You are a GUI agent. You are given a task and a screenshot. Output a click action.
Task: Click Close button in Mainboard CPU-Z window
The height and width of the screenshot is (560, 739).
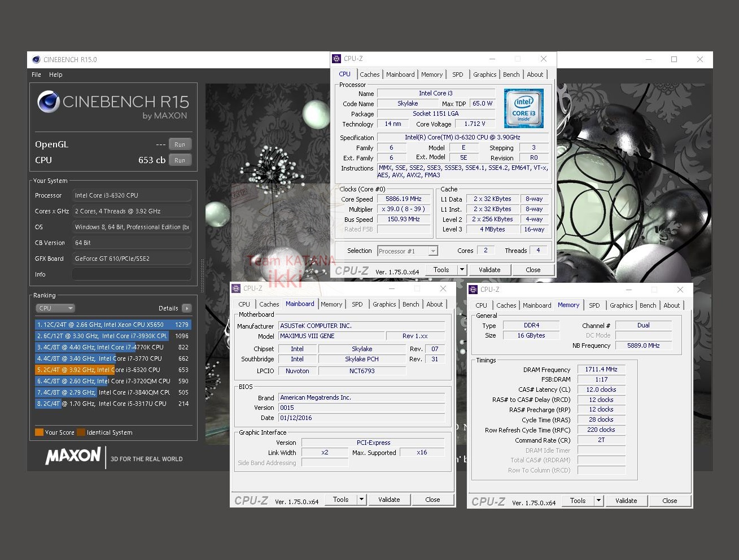[432, 500]
